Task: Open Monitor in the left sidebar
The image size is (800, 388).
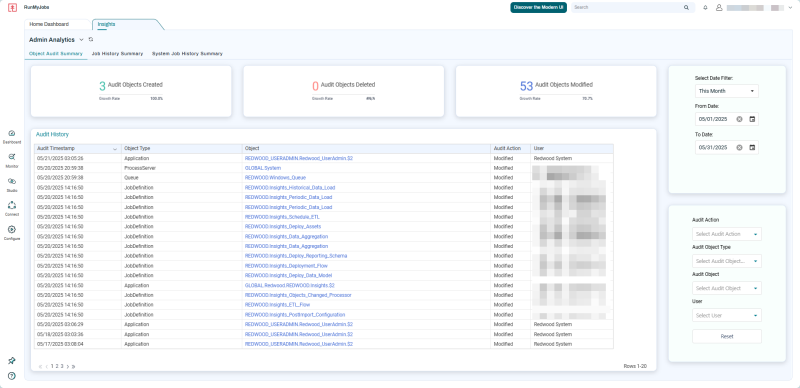Action: 12,160
